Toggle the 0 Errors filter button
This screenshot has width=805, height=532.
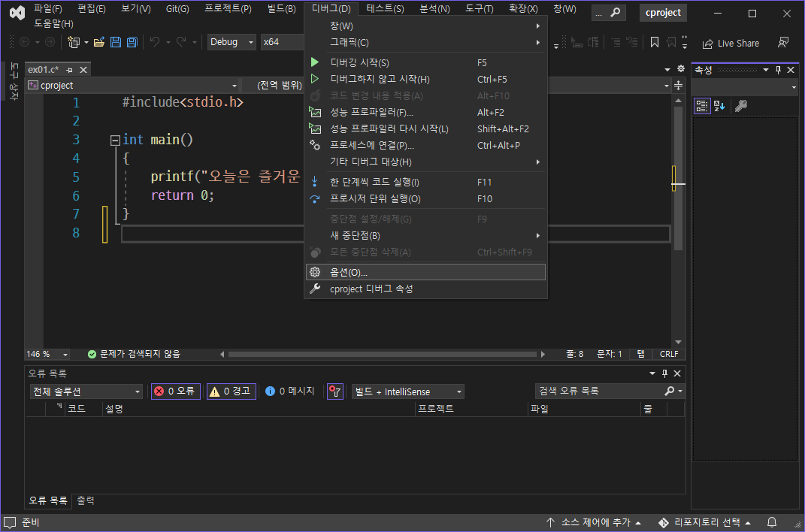pos(176,391)
